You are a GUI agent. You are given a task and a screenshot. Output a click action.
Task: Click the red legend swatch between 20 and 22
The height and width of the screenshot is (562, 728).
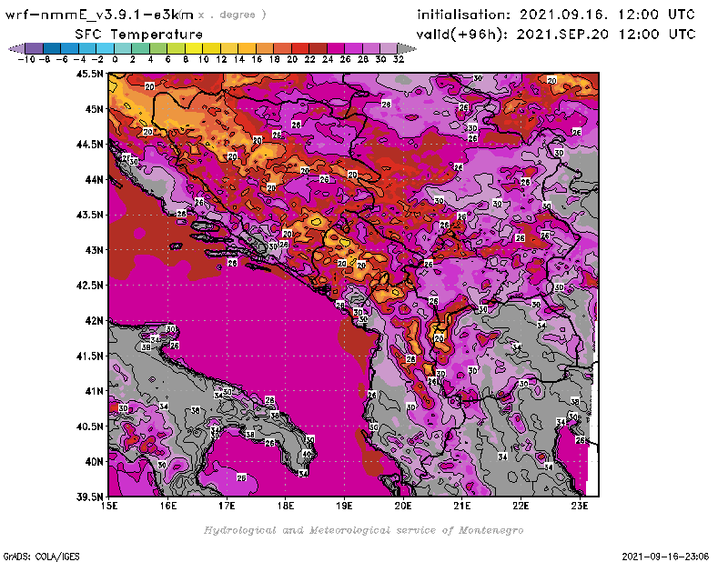[299, 48]
